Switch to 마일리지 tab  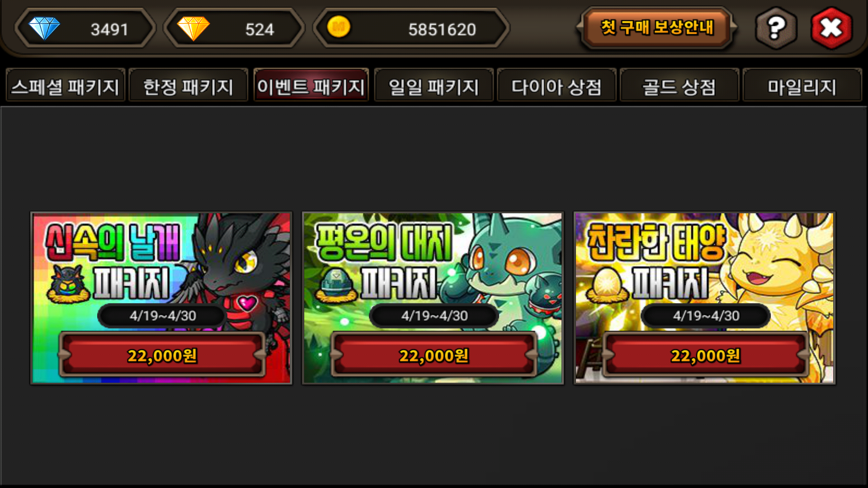[x=802, y=86]
